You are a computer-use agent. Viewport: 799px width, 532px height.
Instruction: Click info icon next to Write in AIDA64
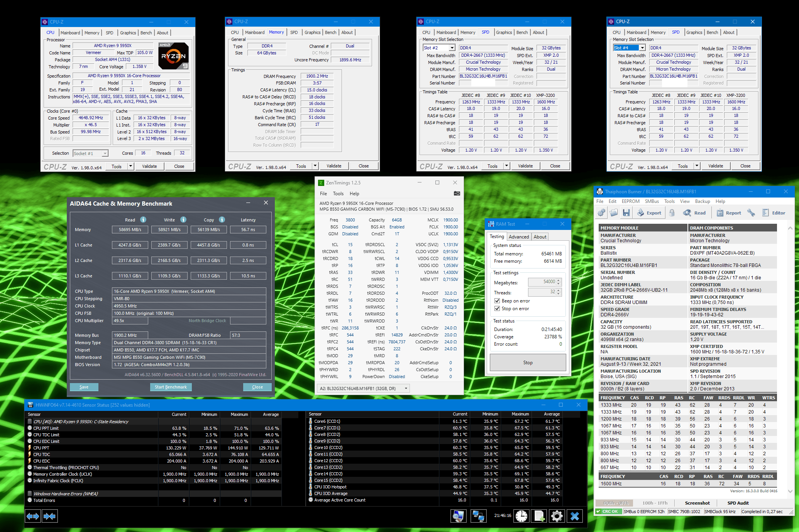183,220
